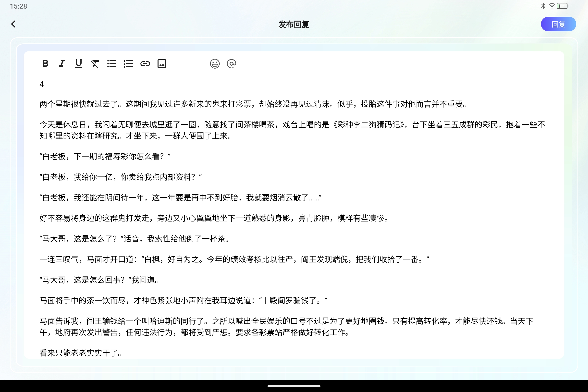Clear text formatting with the strikethrough-A icon

pyautogui.click(x=95, y=63)
